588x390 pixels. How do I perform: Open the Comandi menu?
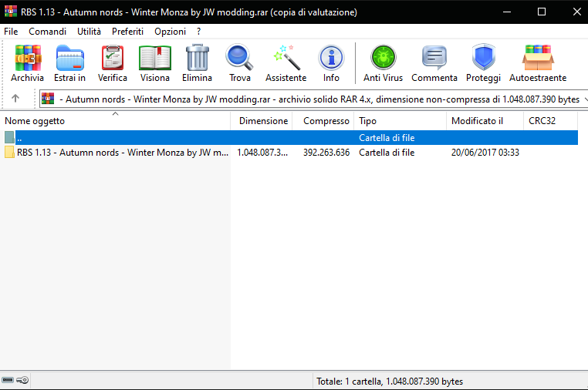coord(48,32)
